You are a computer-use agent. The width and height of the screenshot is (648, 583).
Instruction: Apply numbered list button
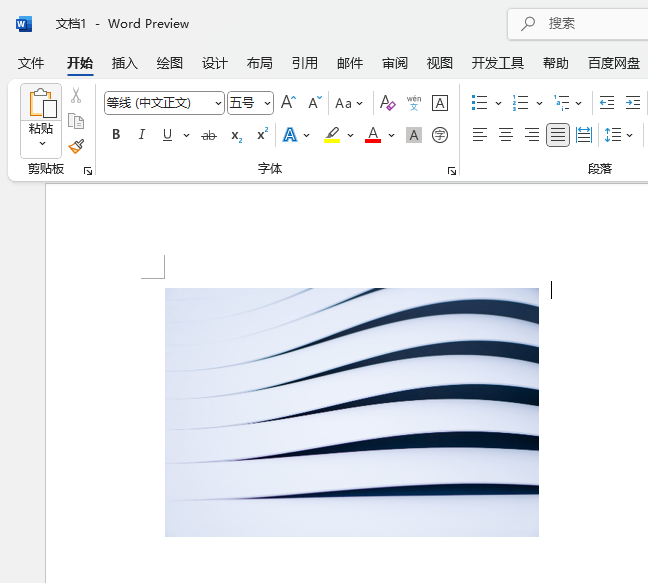521,102
